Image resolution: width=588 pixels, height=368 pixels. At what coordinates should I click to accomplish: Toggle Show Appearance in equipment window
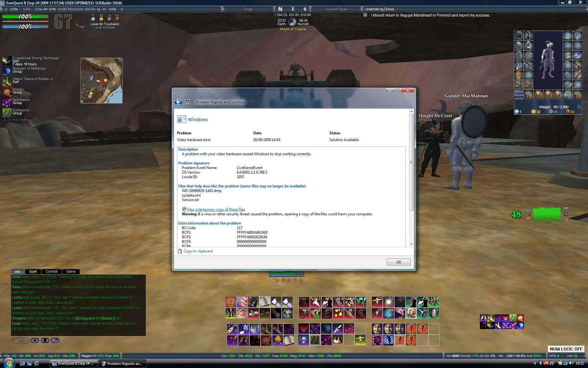[x=519, y=95]
